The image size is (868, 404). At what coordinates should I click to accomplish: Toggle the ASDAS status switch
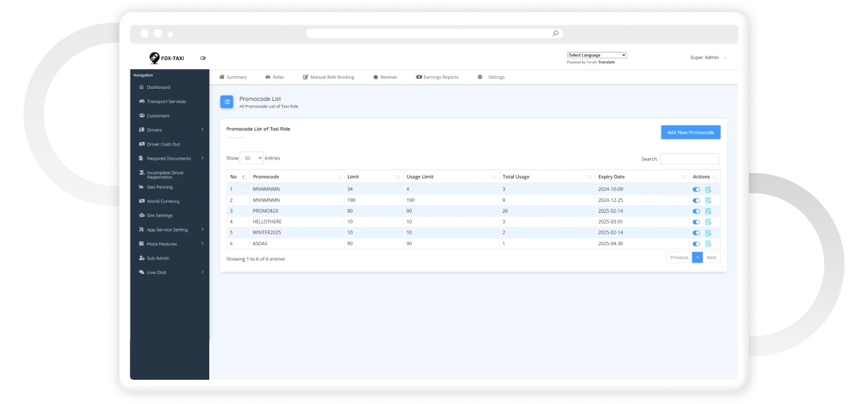tap(696, 244)
